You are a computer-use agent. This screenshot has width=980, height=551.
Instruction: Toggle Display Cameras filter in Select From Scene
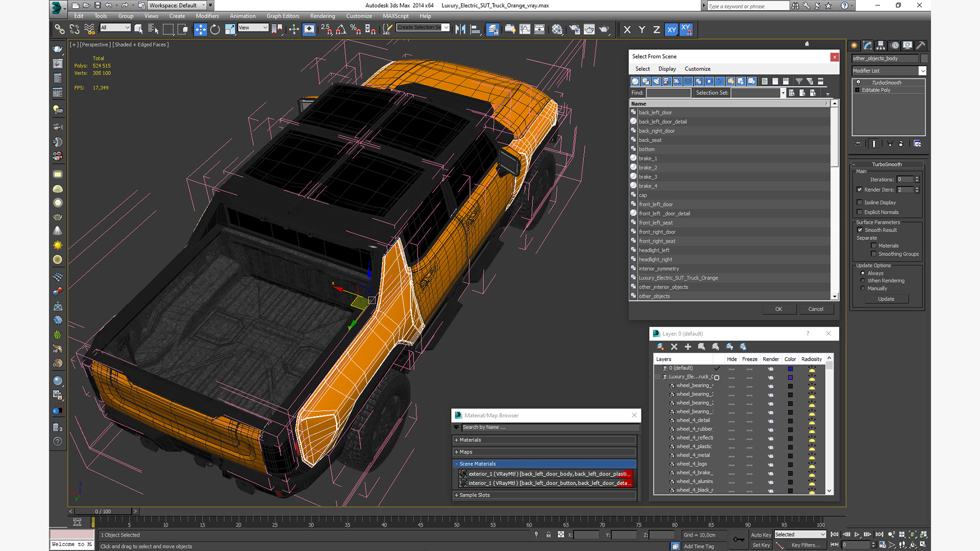667,82
